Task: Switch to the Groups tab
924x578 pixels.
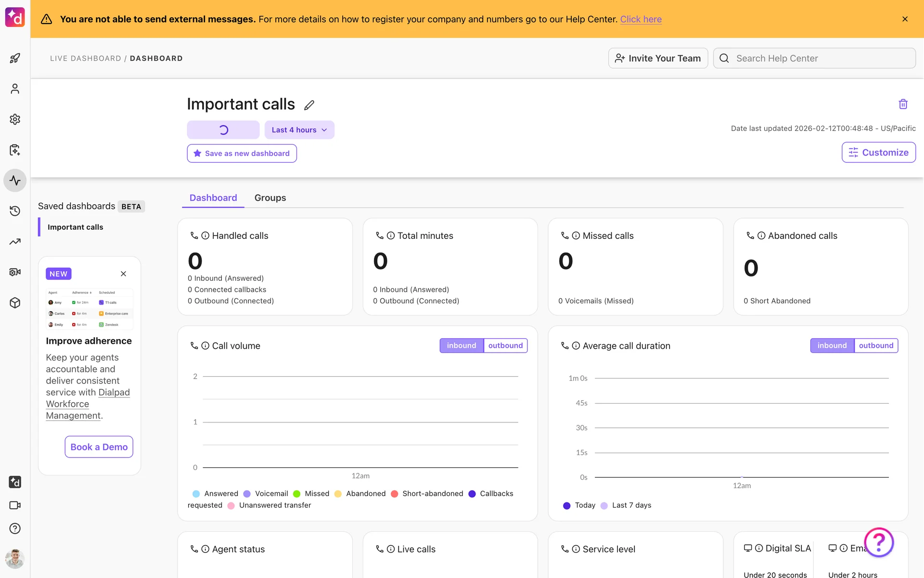Action: pyautogui.click(x=270, y=198)
